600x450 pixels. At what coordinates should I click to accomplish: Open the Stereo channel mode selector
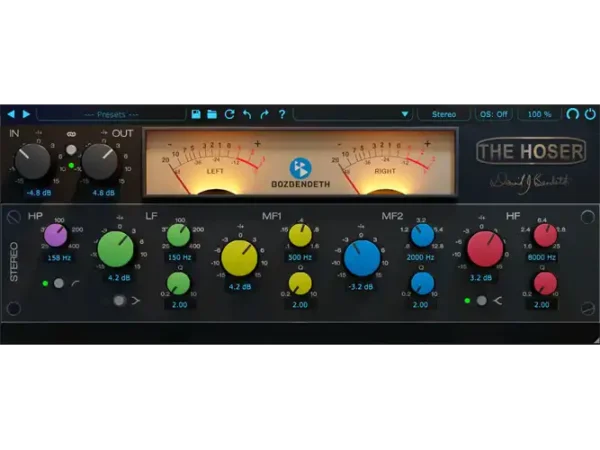pos(444,114)
